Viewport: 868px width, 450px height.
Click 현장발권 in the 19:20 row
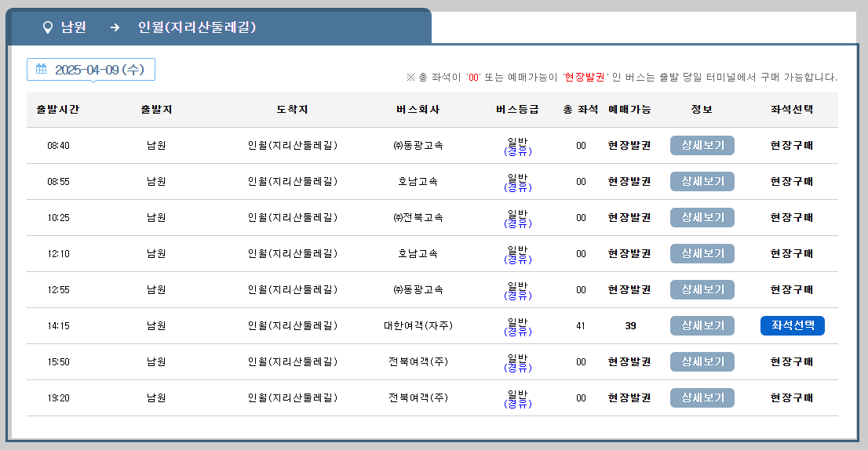tap(630, 397)
